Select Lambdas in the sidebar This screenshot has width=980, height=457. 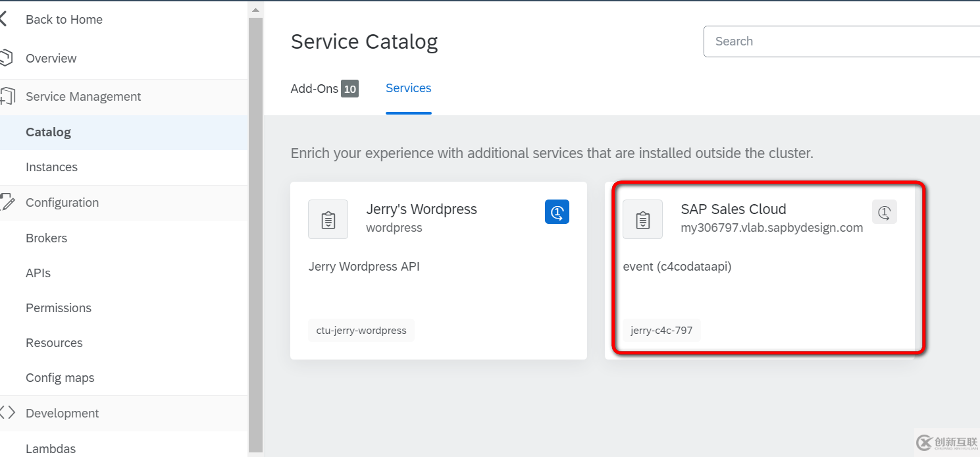pyautogui.click(x=51, y=448)
